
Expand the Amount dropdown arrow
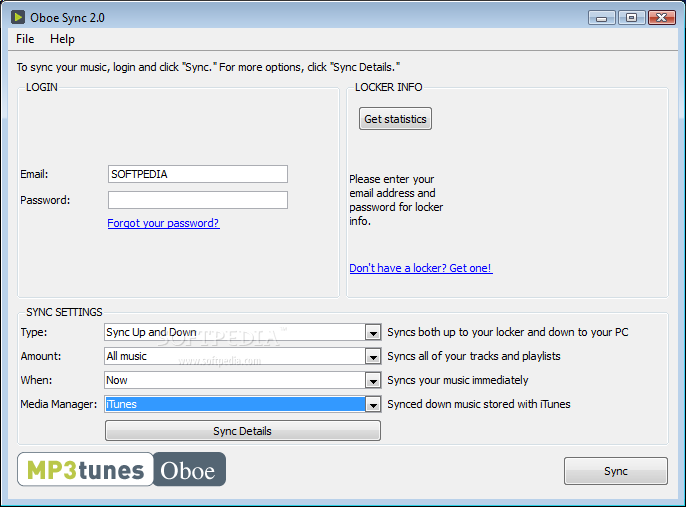click(x=373, y=357)
